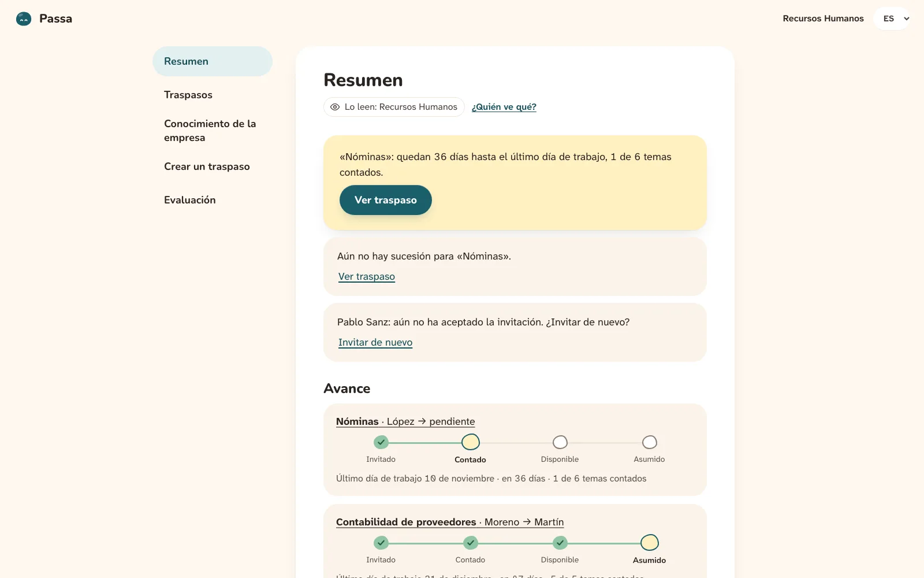
Task: Click the Ver traspaso button
Action: coord(386,200)
